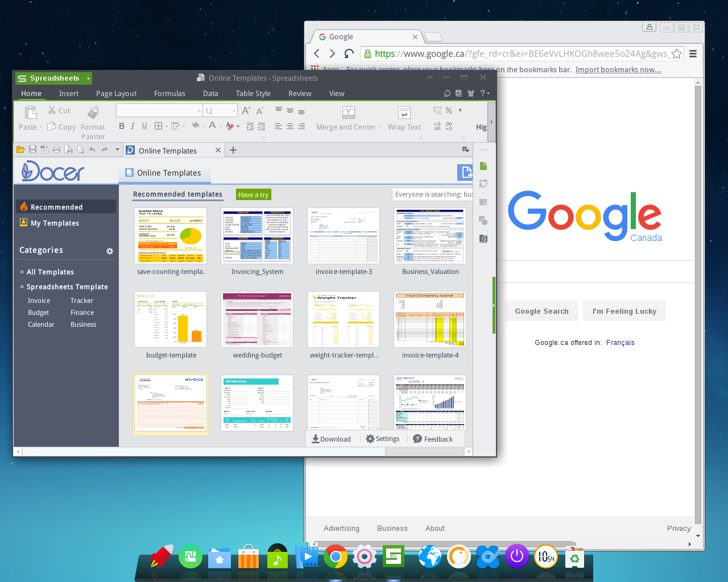
Task: Select the Format Painter brush
Action: click(93, 111)
